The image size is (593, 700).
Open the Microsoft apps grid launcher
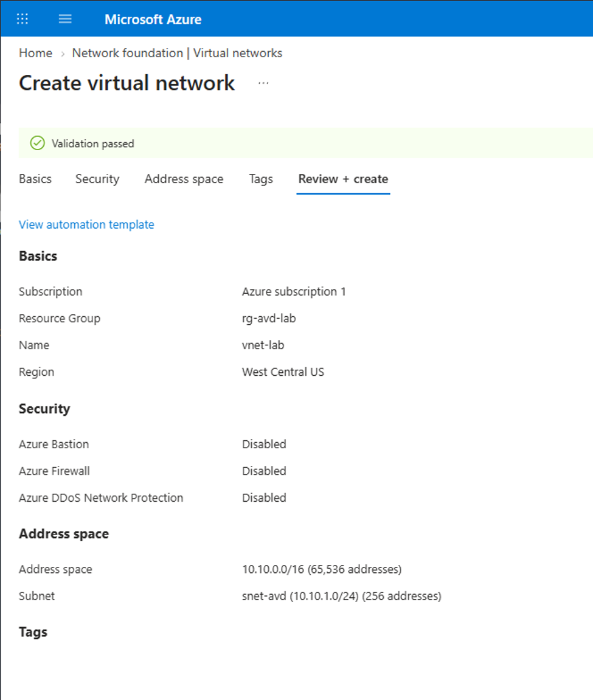pyautogui.click(x=23, y=19)
